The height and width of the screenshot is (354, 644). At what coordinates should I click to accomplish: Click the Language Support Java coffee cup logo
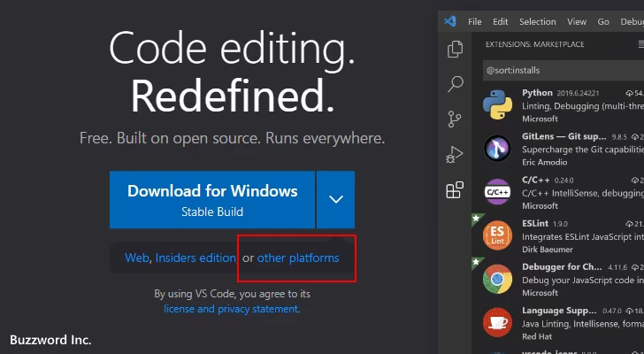(497, 322)
